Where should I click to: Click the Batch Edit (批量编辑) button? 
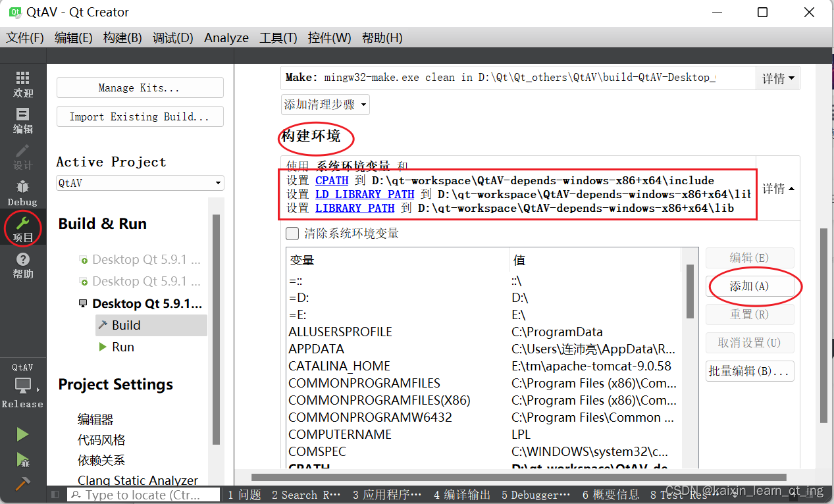[750, 371]
